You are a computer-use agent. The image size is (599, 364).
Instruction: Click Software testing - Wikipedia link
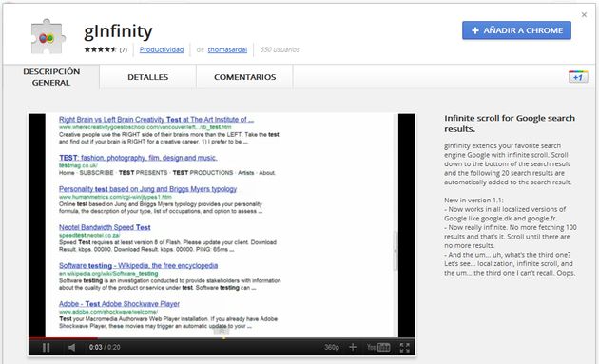[x=138, y=265]
